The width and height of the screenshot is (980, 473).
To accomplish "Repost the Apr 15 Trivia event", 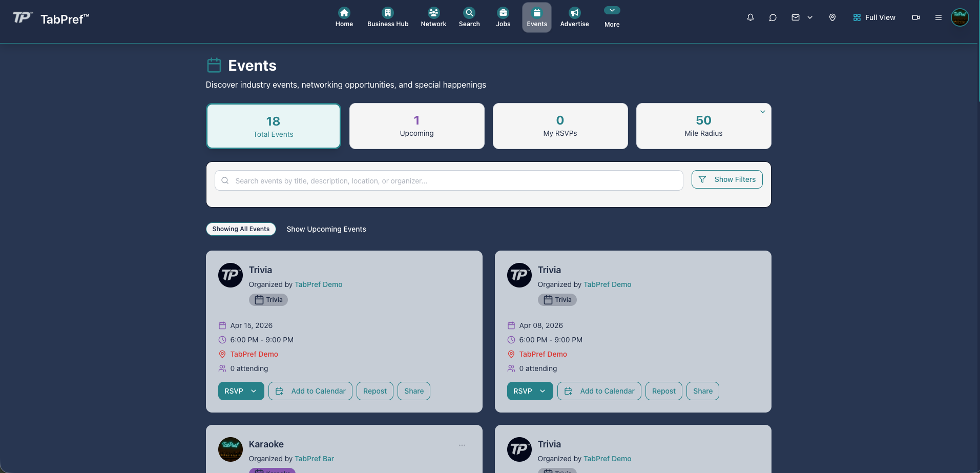I will (x=375, y=391).
